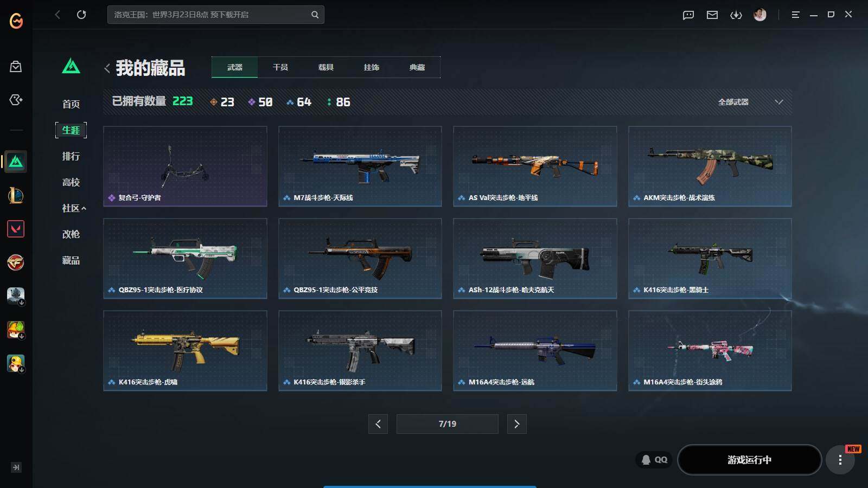Viewport: 868px width, 488px height.
Task: Refresh the page with reload icon
Action: [x=81, y=15]
